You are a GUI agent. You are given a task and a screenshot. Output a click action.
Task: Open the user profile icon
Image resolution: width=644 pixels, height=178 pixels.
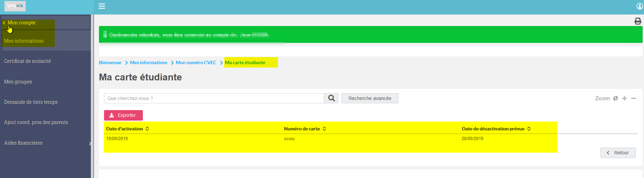640,6
